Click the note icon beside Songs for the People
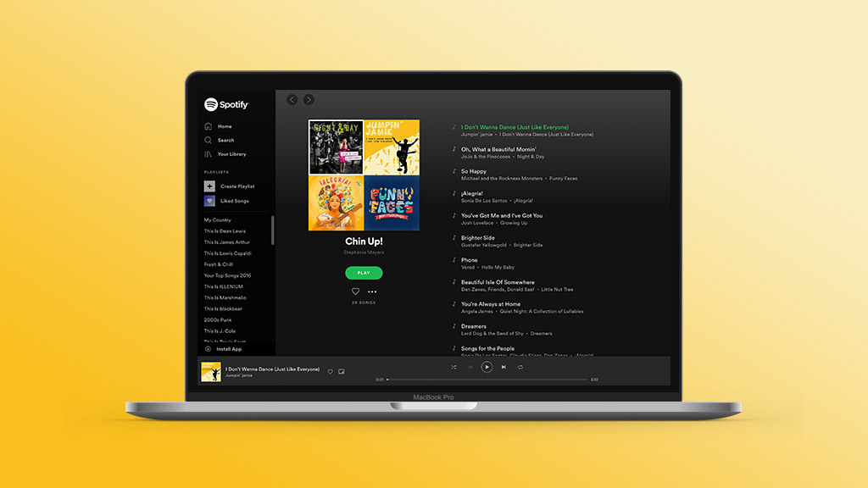868x488 pixels. coord(454,348)
